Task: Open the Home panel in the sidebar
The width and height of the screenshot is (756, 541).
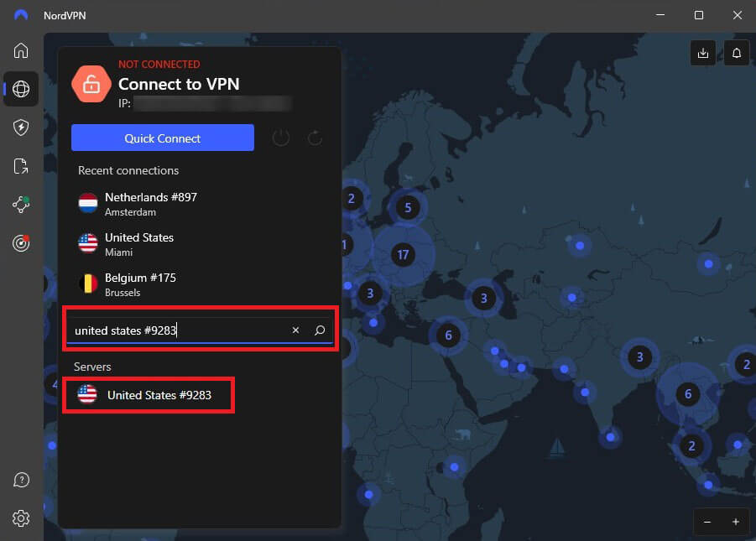Action: click(21, 50)
